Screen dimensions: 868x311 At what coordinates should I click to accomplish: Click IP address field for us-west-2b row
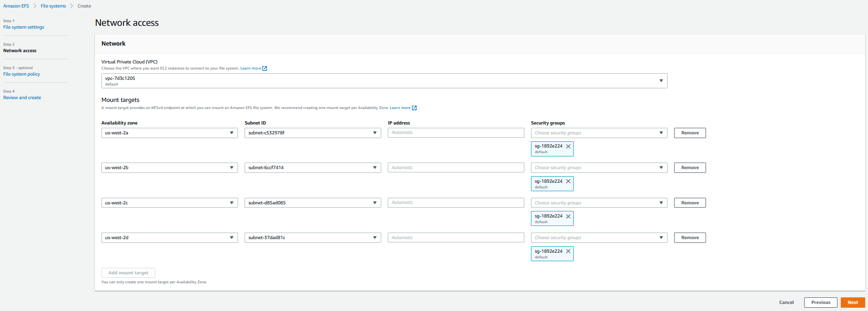(x=456, y=168)
